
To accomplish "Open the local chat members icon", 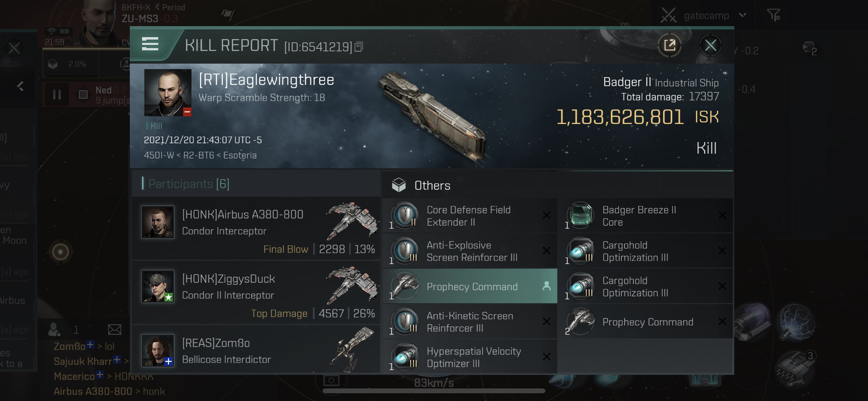I will (54, 329).
